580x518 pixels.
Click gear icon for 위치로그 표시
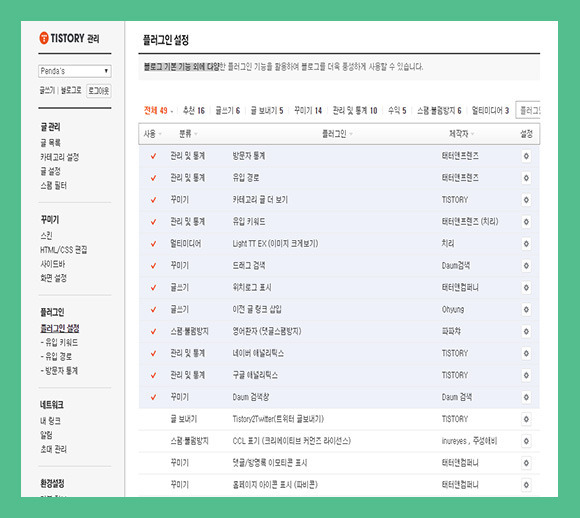526,287
